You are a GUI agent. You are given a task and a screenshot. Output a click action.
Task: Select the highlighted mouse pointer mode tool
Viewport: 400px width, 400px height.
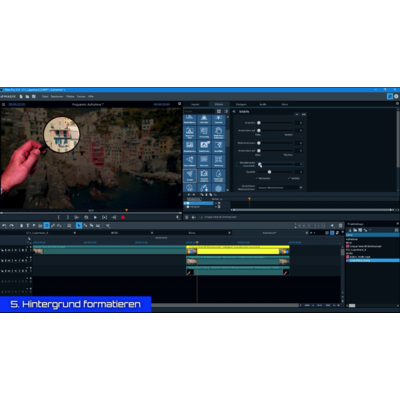(79, 226)
